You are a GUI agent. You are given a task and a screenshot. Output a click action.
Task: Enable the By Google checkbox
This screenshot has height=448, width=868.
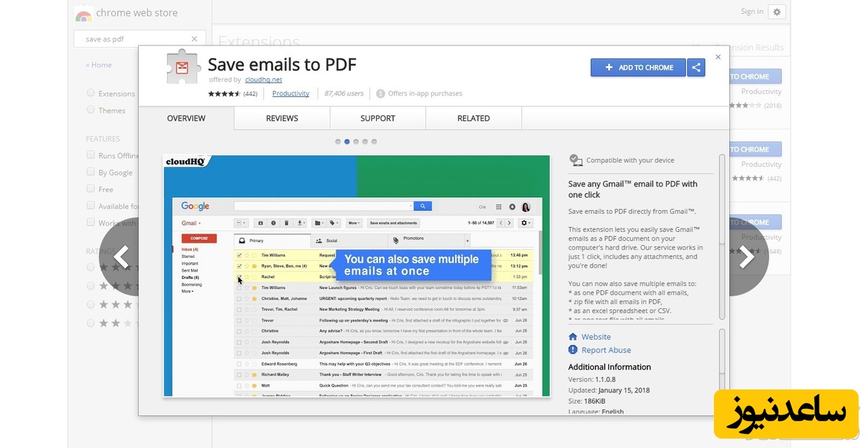coord(90,172)
